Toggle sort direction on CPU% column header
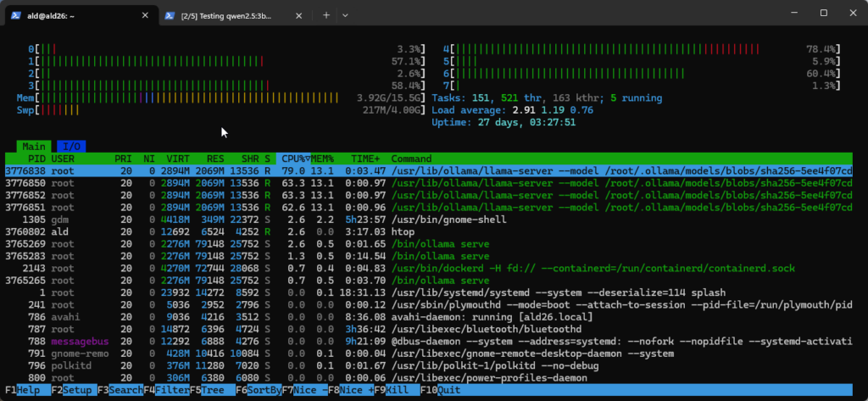This screenshot has height=401, width=868. coord(292,159)
